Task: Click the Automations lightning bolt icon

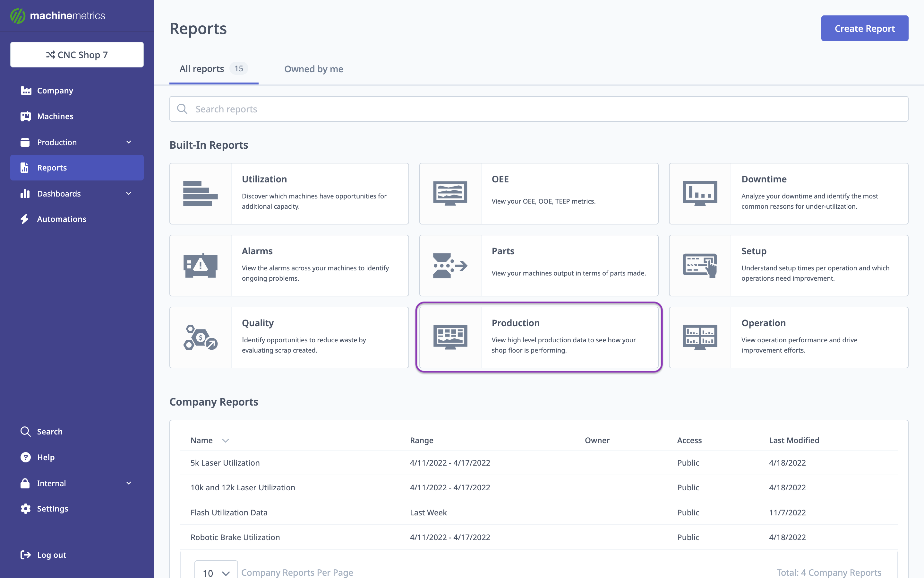Action: pos(24,219)
